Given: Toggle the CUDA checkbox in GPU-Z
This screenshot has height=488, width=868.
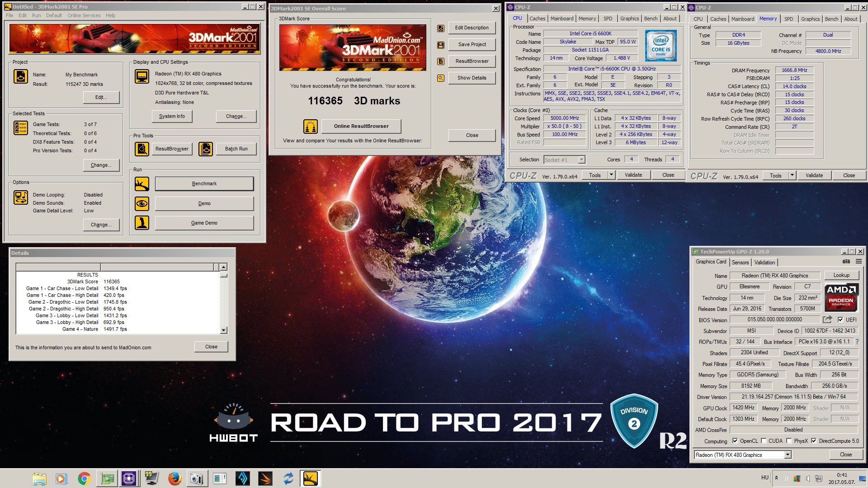Looking at the screenshot, I should [764, 441].
